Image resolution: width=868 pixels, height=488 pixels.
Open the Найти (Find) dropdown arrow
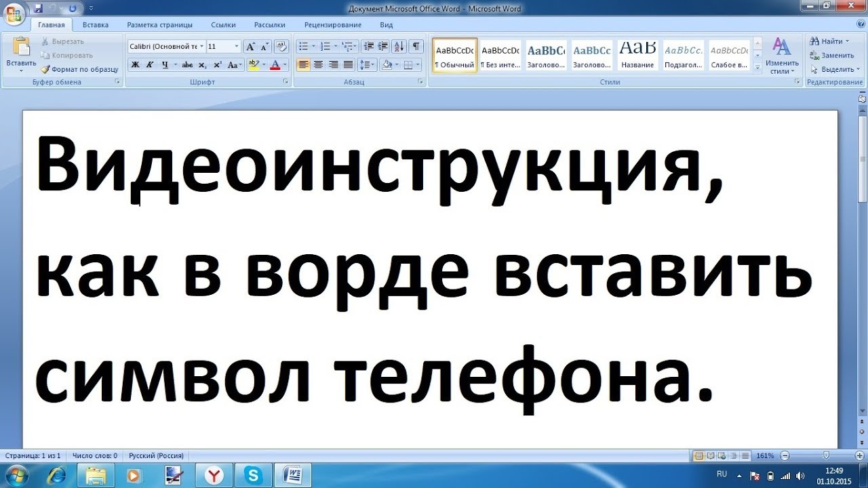(x=847, y=42)
